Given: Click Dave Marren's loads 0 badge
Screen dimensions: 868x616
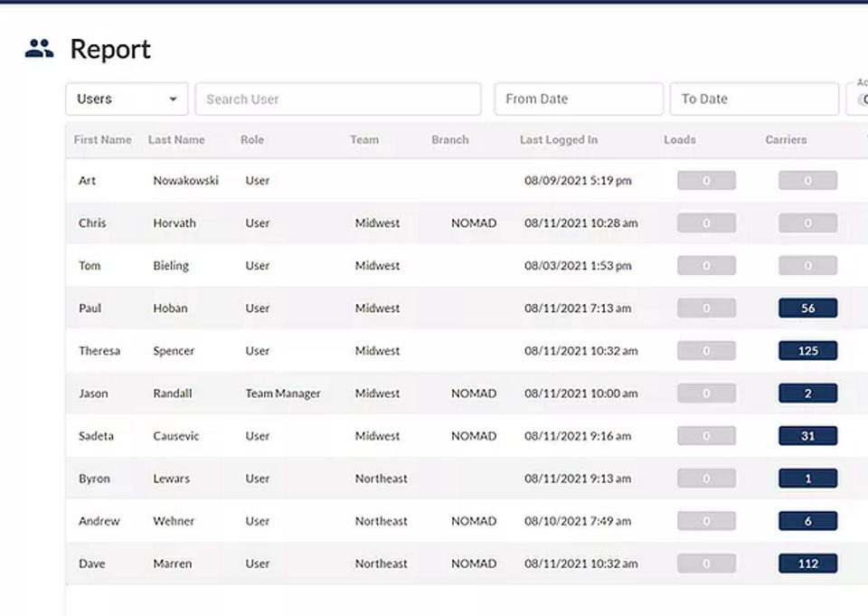Looking at the screenshot, I should tap(706, 564).
